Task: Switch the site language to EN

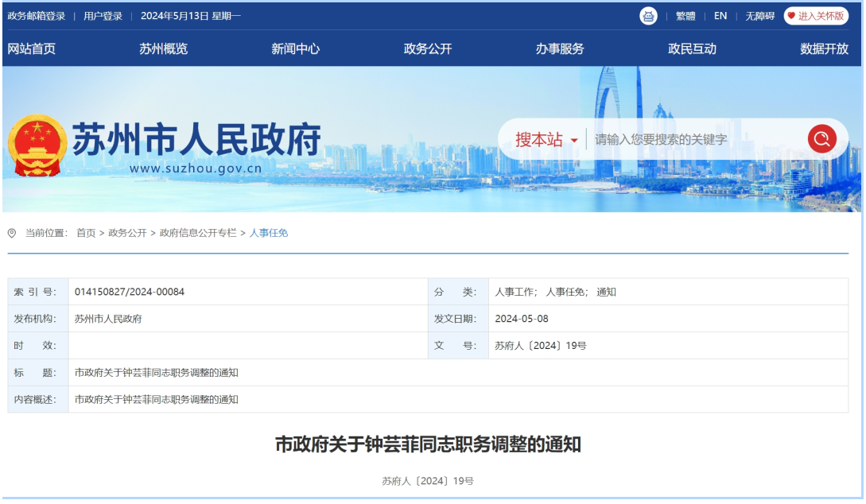Action: [x=720, y=16]
